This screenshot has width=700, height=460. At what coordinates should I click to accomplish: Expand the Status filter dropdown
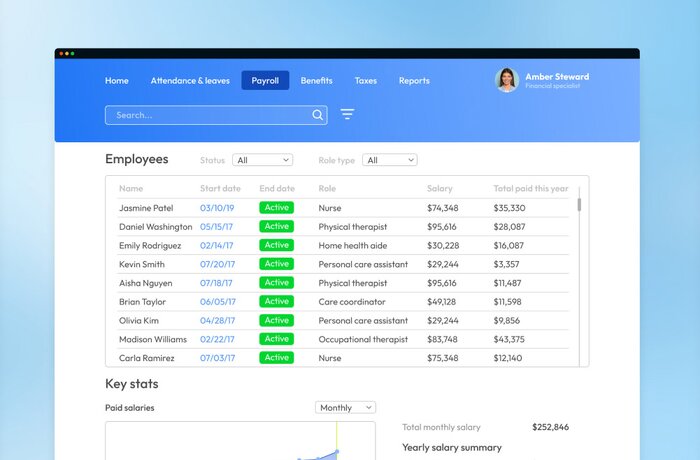coord(262,160)
